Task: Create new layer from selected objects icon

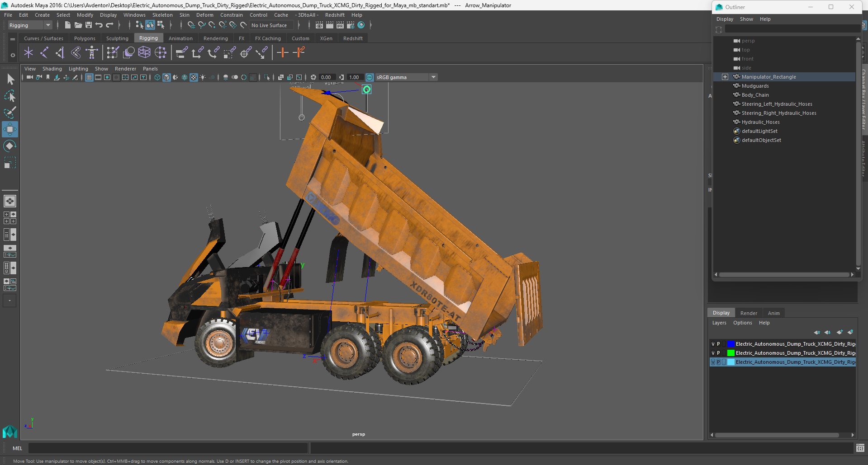Action: [x=850, y=332]
